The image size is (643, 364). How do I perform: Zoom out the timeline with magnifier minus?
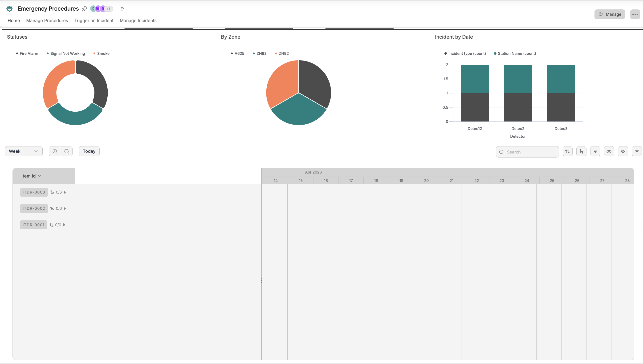(66, 151)
